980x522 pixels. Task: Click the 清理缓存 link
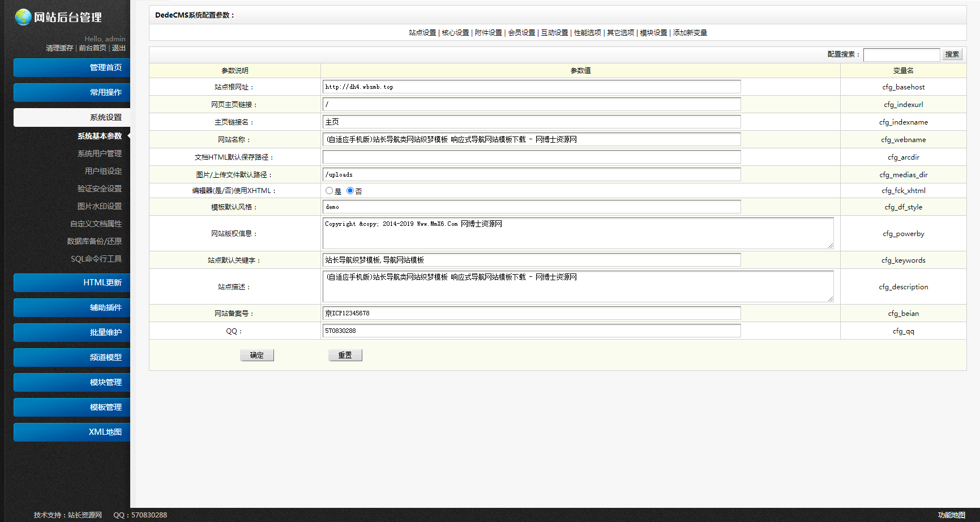pos(59,48)
